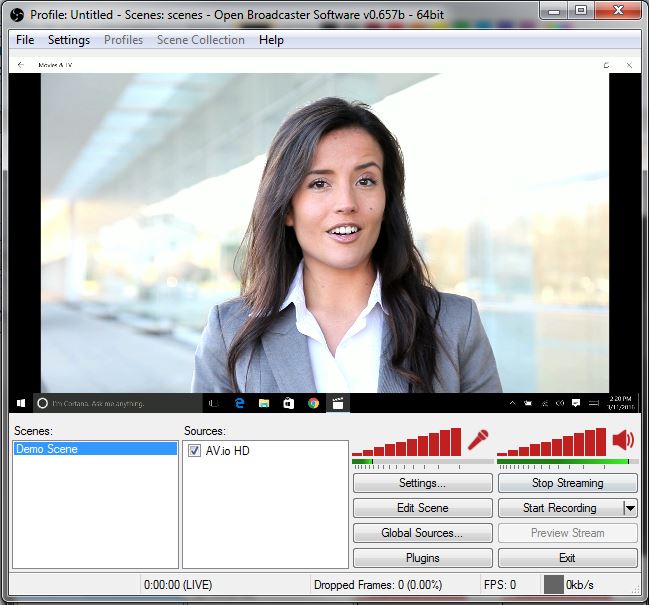Click the back arrow in the previewed window
649x605 pixels.
(21, 65)
